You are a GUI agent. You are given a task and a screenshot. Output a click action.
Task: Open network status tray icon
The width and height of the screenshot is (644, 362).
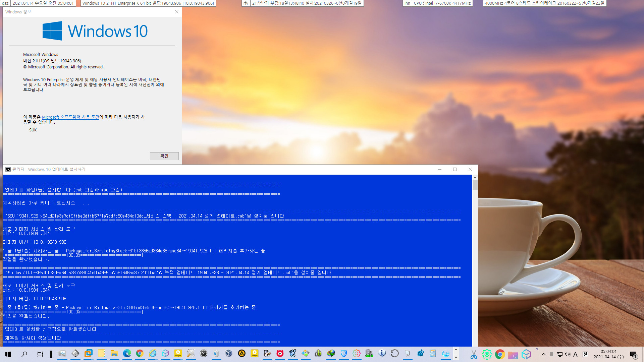(x=559, y=354)
